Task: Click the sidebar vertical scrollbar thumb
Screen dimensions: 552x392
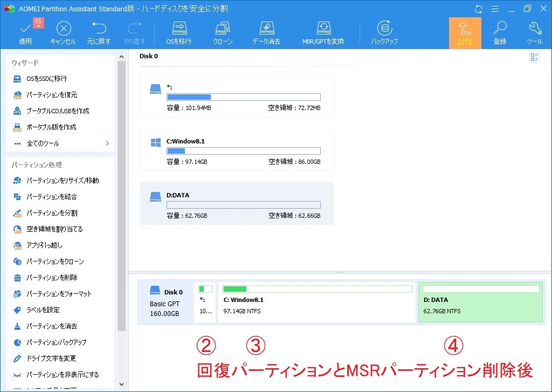Action: 121,196
